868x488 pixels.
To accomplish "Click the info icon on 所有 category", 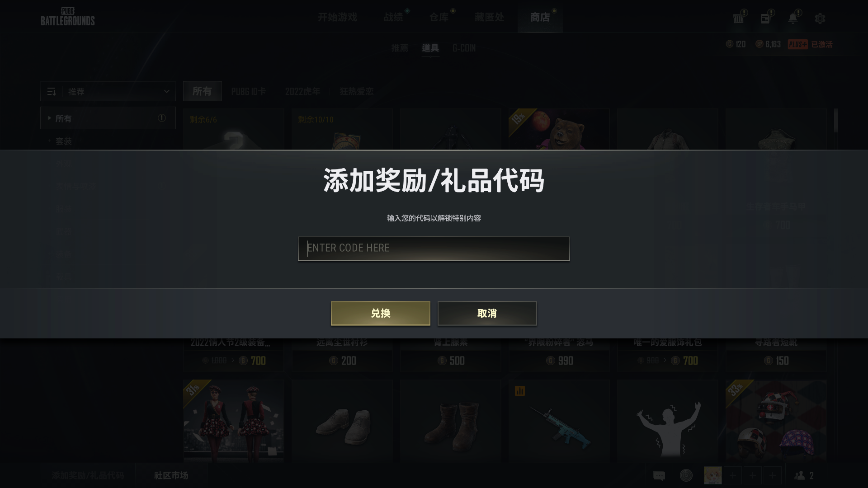I will [161, 118].
